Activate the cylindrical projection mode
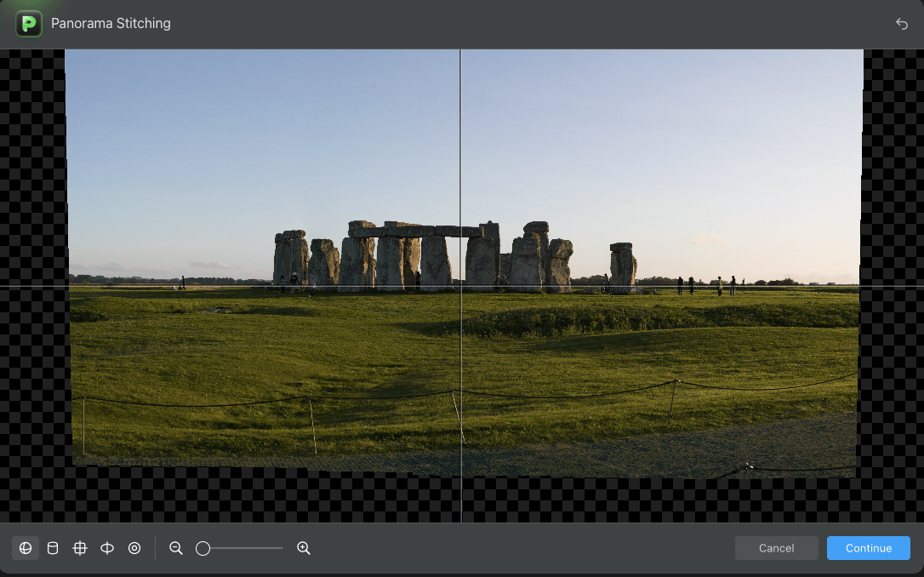 click(53, 548)
